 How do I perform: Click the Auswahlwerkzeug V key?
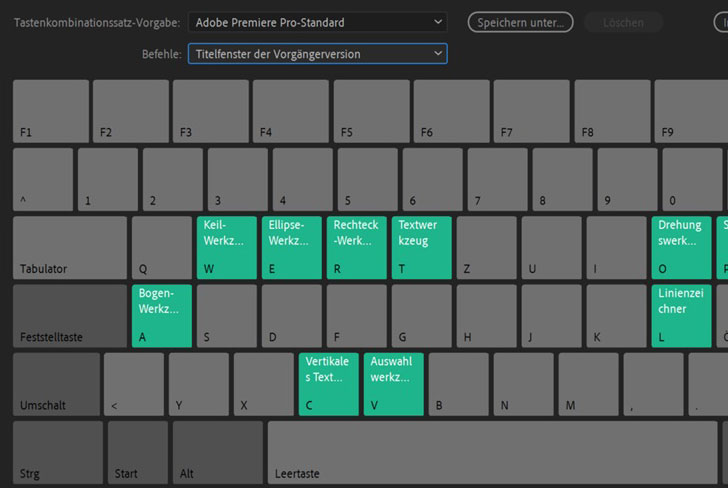pyautogui.click(x=393, y=383)
